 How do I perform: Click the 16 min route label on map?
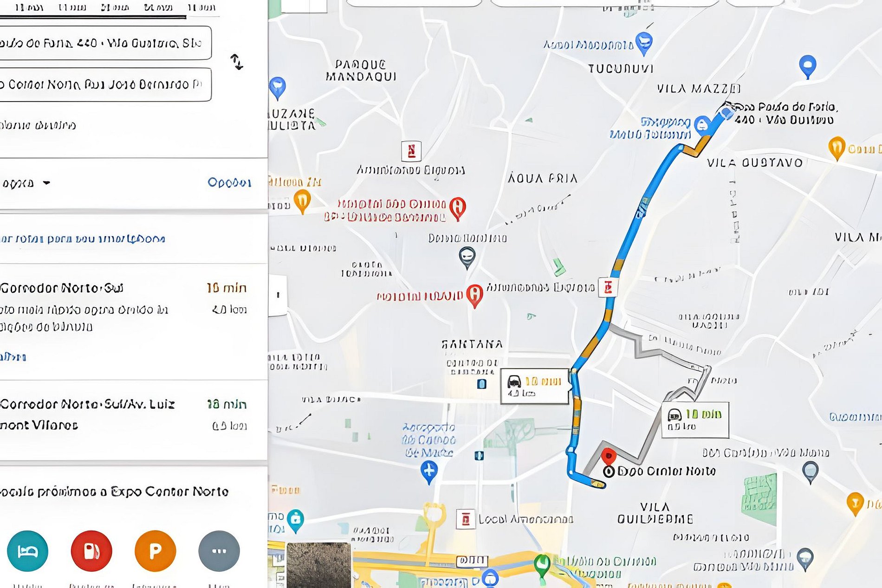[x=534, y=387]
